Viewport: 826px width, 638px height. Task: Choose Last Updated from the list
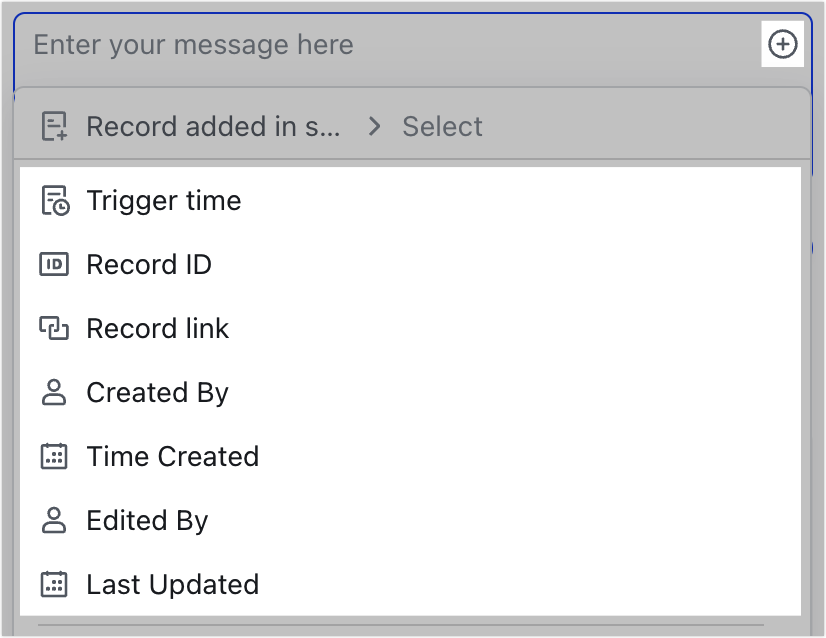pyautogui.click(x=172, y=584)
